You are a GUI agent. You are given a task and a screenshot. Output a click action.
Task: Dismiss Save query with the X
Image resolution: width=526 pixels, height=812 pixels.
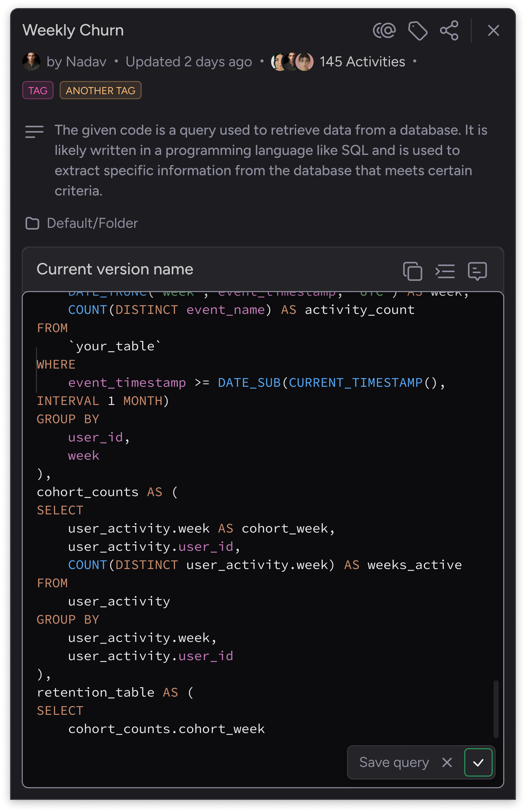447,763
